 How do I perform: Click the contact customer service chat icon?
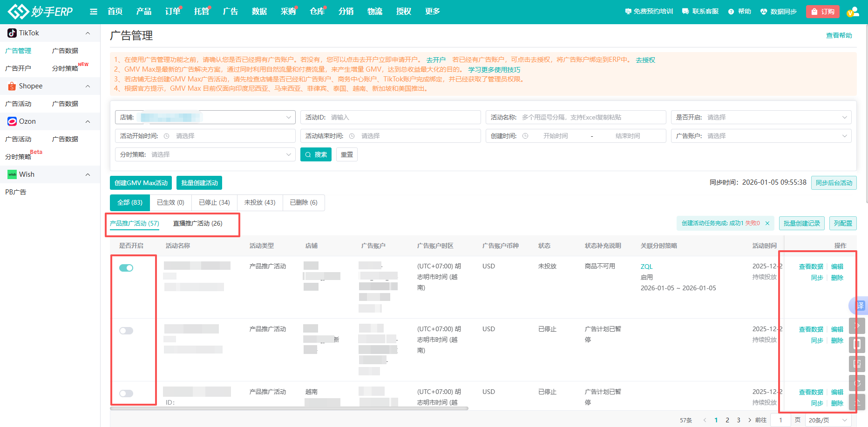pos(685,12)
